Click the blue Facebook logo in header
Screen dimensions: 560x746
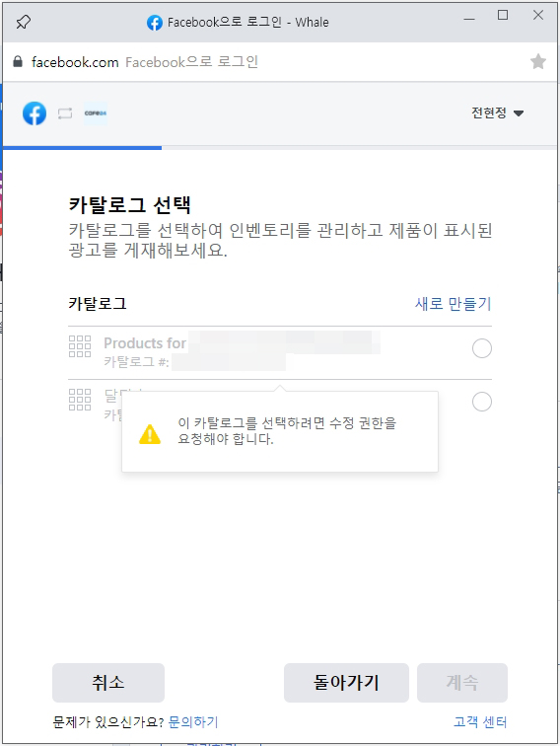pos(35,113)
